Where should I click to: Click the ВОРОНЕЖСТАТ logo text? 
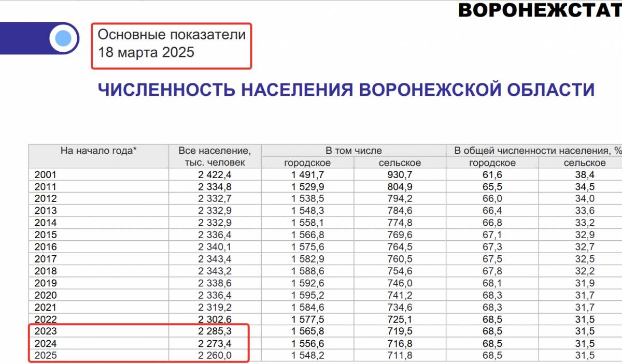pyautogui.click(x=540, y=10)
